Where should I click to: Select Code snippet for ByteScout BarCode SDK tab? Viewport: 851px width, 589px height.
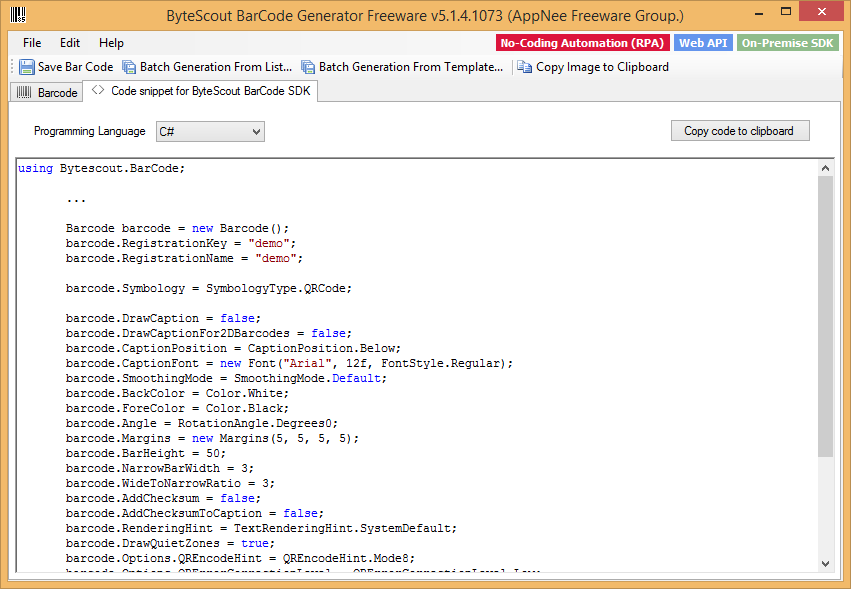(200, 91)
